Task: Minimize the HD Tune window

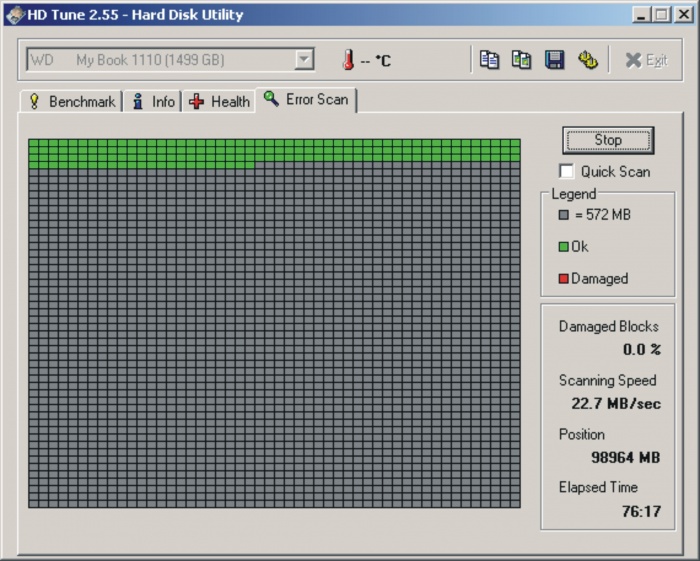Action: tap(641, 15)
